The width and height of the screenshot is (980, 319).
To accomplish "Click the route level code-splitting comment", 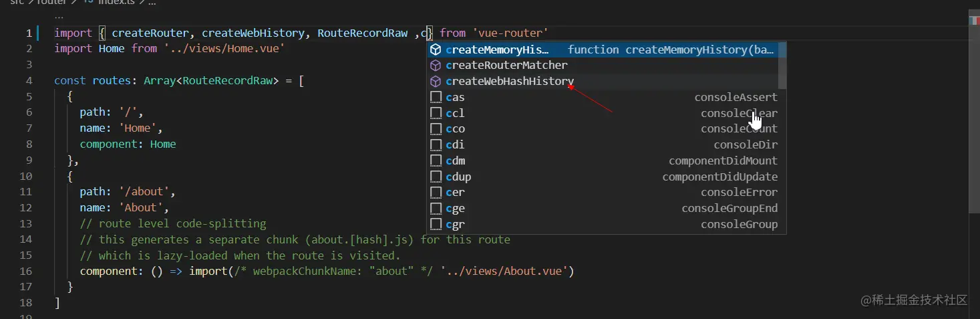I will tap(173, 223).
